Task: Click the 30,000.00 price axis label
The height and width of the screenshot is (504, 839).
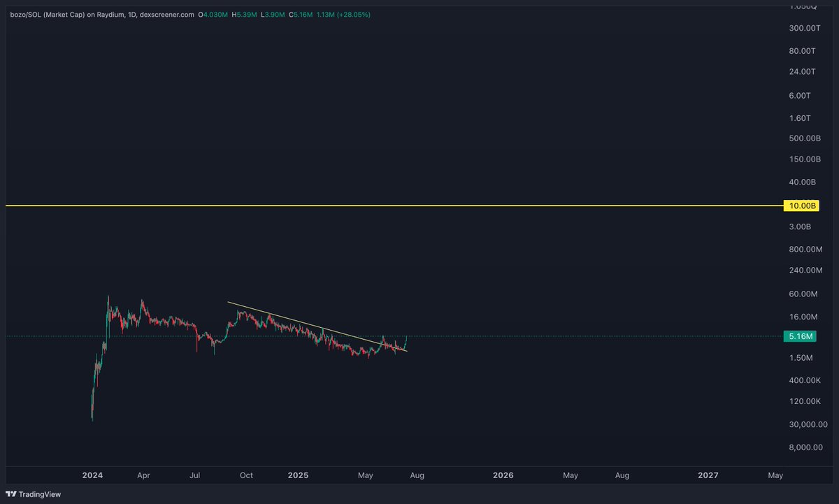Action: pyautogui.click(x=808, y=424)
